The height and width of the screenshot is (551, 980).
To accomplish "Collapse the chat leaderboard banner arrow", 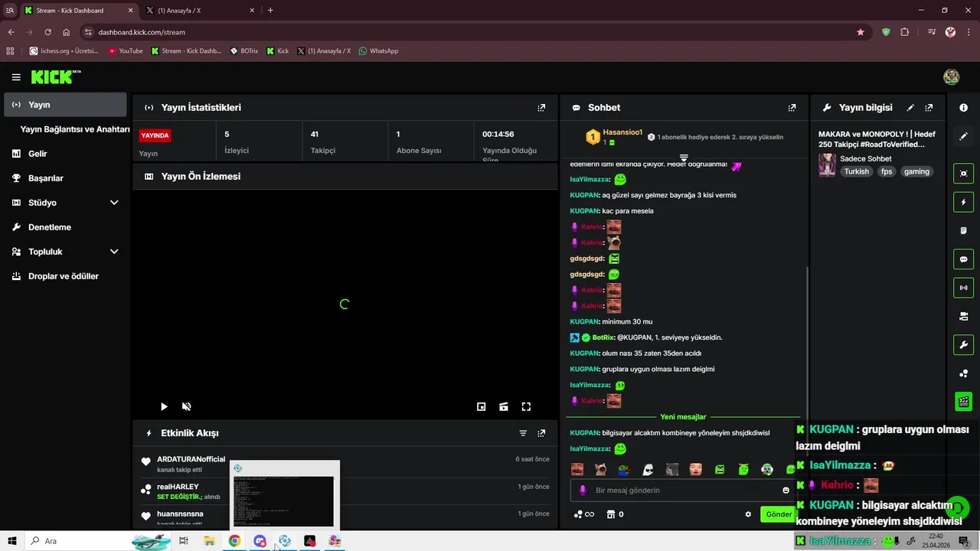I will click(684, 158).
